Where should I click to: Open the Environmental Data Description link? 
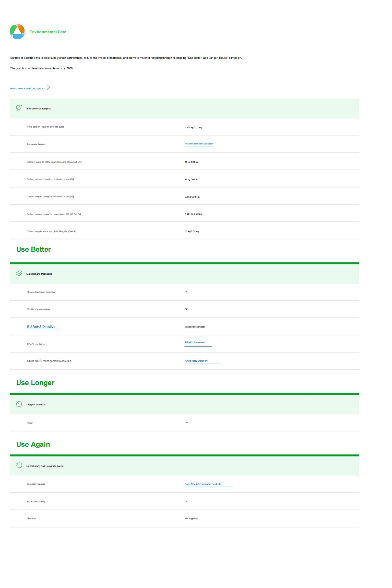pyautogui.click(x=27, y=89)
